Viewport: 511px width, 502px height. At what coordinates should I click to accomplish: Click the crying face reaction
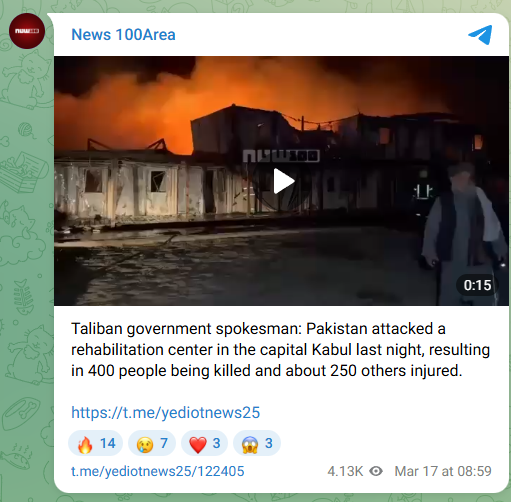(x=152, y=444)
